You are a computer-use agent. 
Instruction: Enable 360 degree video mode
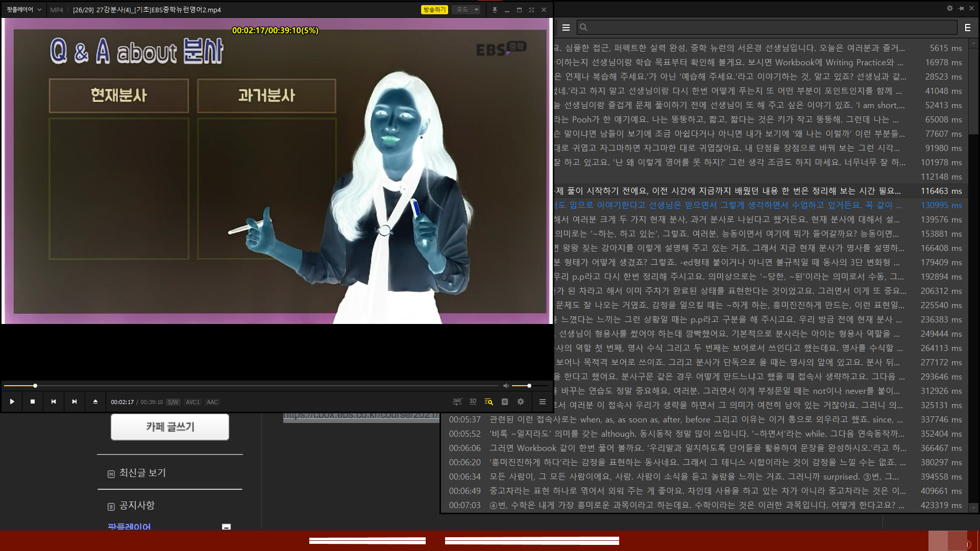457,402
